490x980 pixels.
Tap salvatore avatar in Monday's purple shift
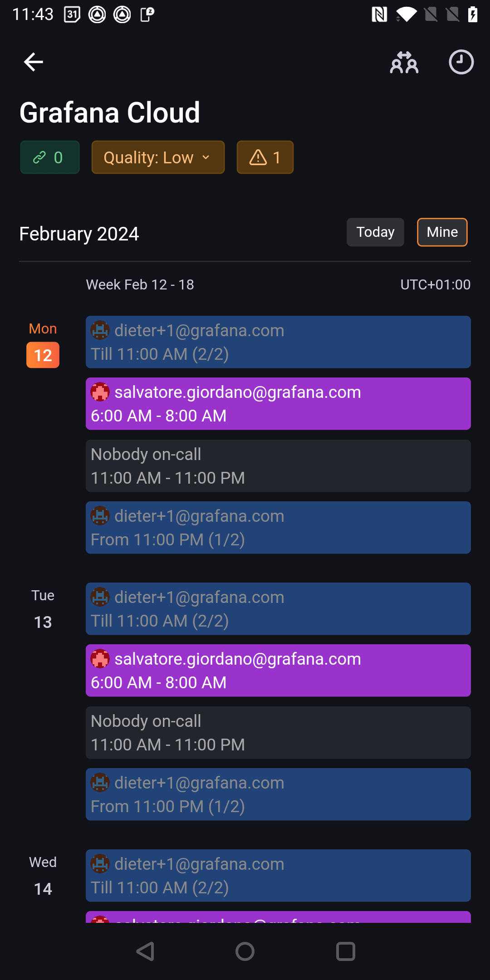tap(100, 392)
